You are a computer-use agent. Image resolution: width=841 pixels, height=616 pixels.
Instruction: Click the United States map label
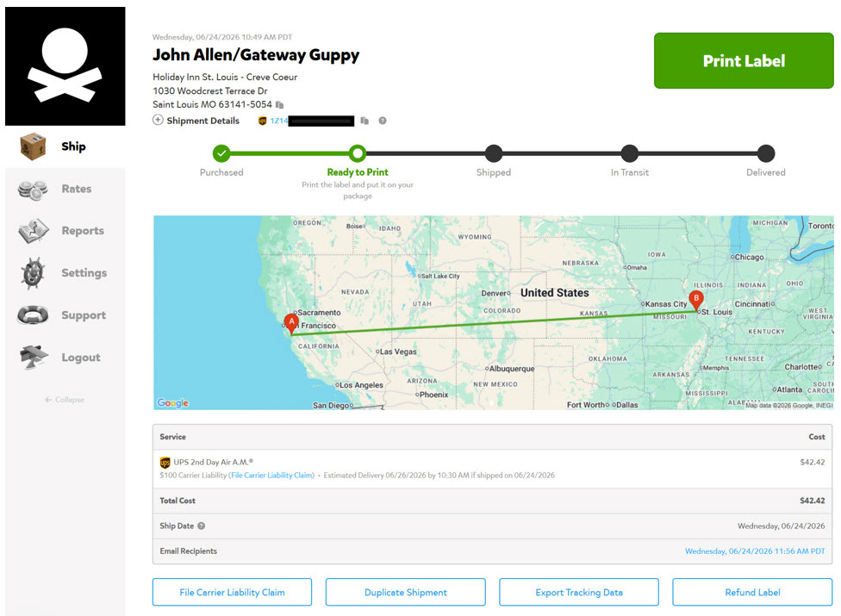(555, 293)
